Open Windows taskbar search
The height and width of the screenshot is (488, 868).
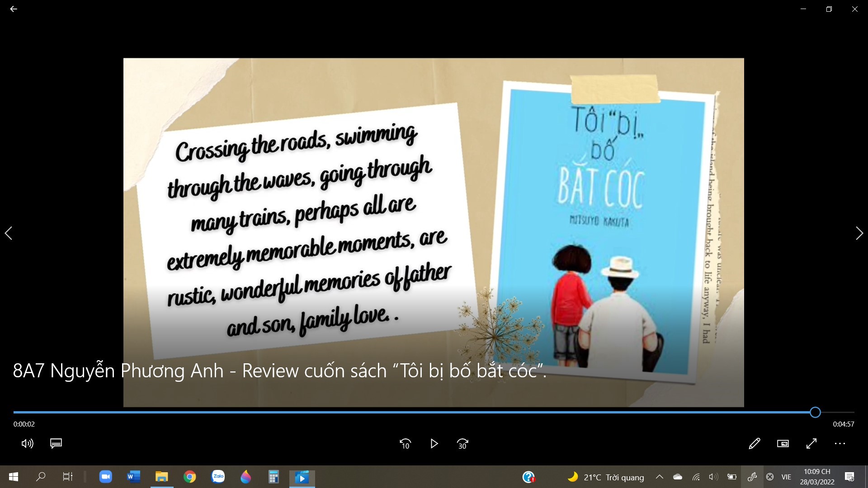tap(41, 477)
